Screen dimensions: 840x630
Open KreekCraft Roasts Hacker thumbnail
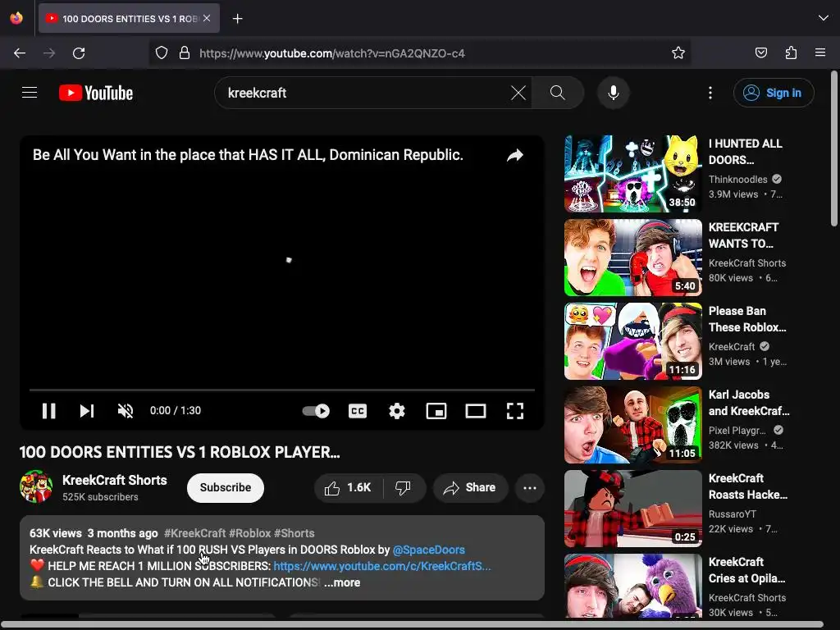click(632, 509)
